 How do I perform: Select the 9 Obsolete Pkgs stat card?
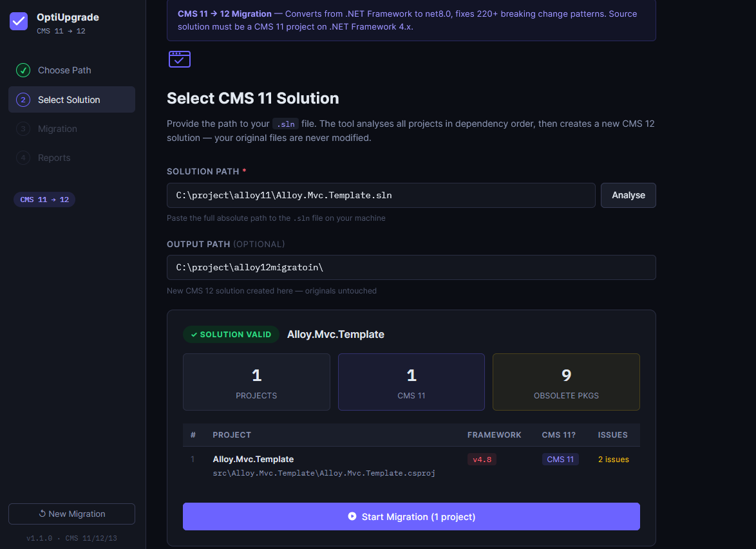point(566,382)
